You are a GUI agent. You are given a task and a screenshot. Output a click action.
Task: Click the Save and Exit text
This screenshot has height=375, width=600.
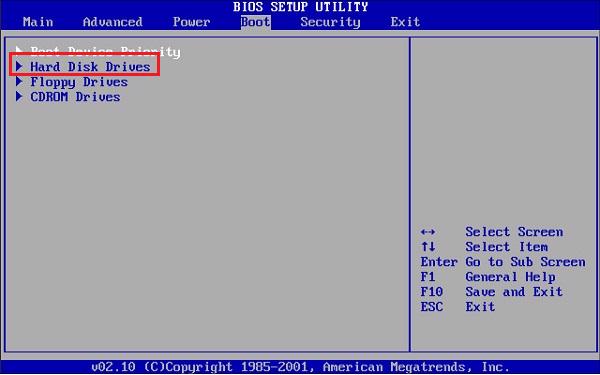(x=514, y=292)
